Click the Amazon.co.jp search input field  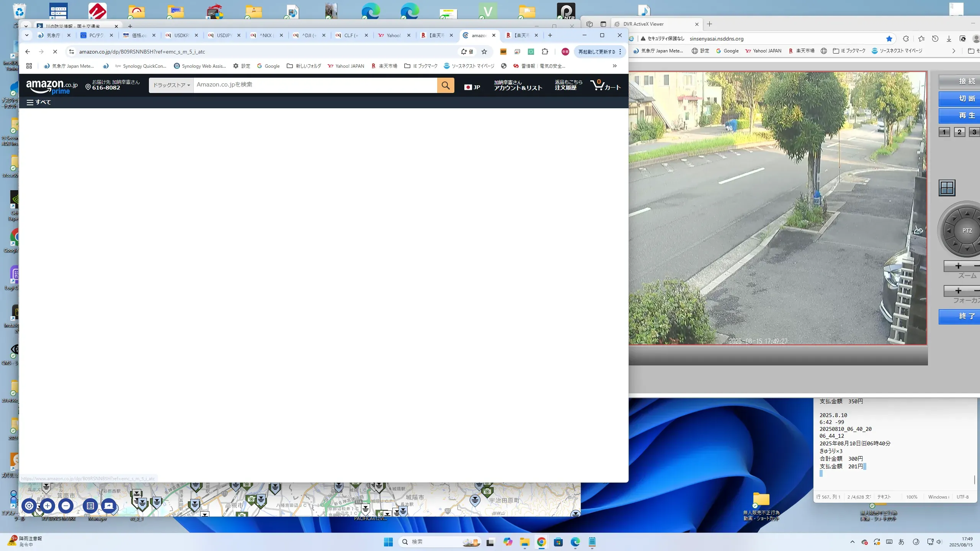[x=315, y=85]
